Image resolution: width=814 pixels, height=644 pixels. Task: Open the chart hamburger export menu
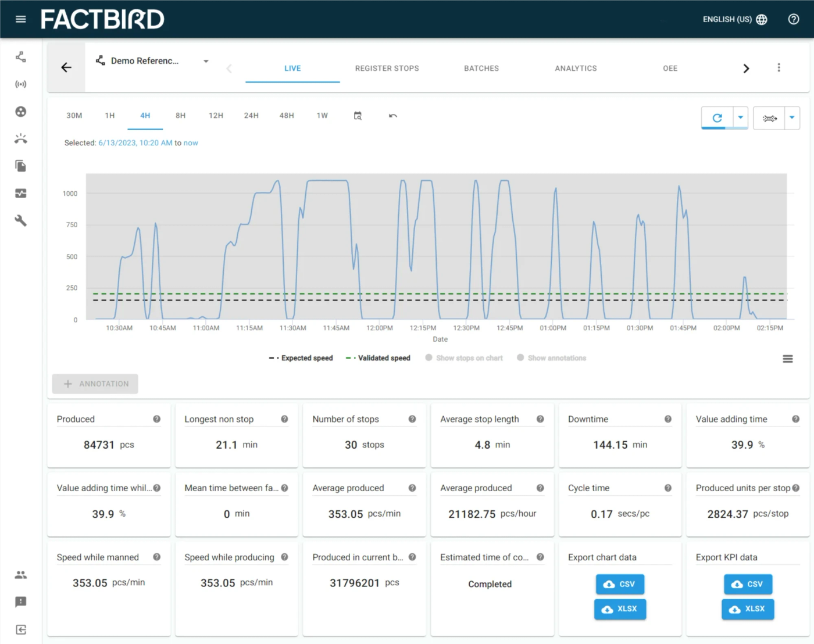point(788,359)
